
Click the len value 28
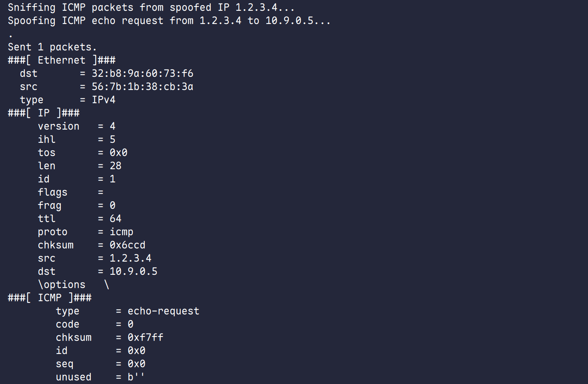point(116,166)
